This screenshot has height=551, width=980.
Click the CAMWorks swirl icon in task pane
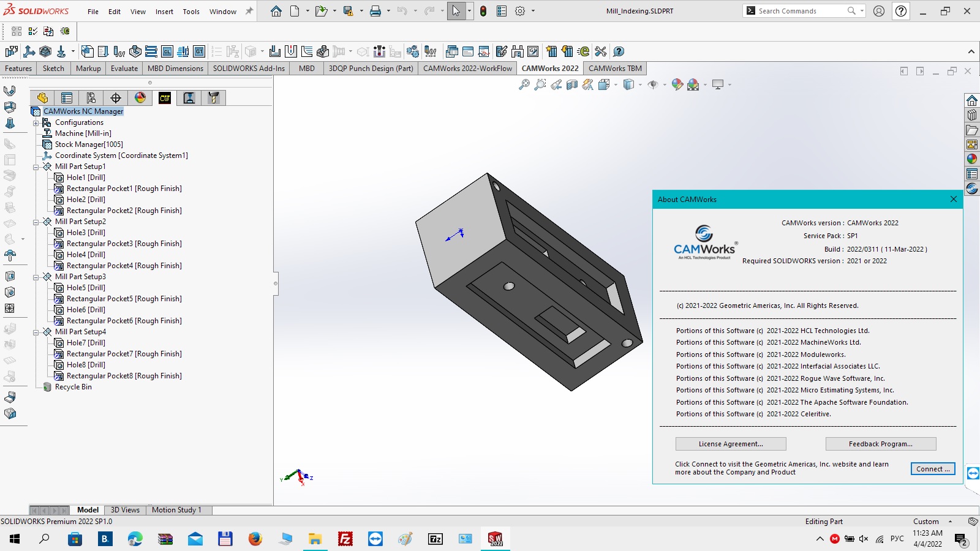pyautogui.click(x=972, y=189)
